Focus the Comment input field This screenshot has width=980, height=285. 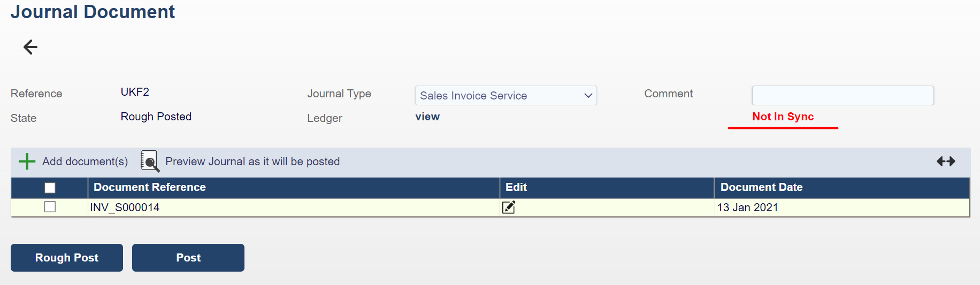click(x=843, y=96)
